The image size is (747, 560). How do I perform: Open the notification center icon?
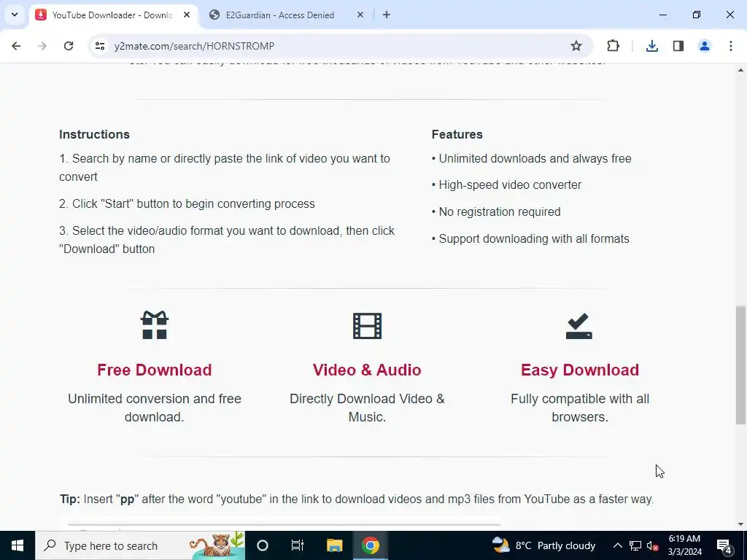[x=724, y=545]
